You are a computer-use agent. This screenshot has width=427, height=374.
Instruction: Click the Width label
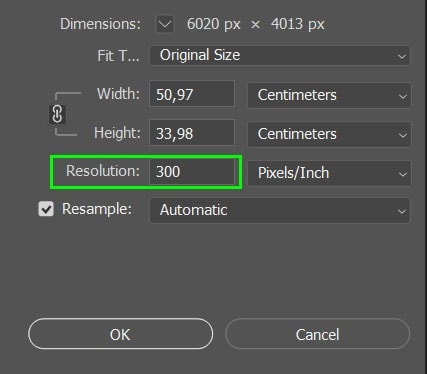click(118, 94)
